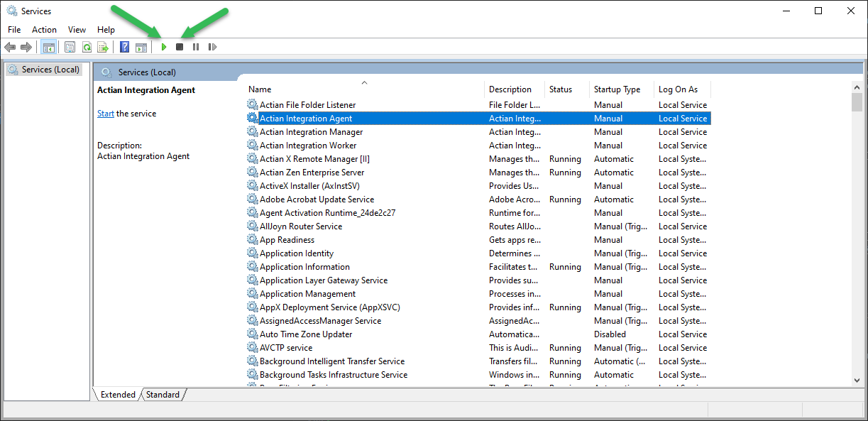This screenshot has height=421, width=868.
Task: Open Properties via the toolbar icon
Action: [x=70, y=47]
